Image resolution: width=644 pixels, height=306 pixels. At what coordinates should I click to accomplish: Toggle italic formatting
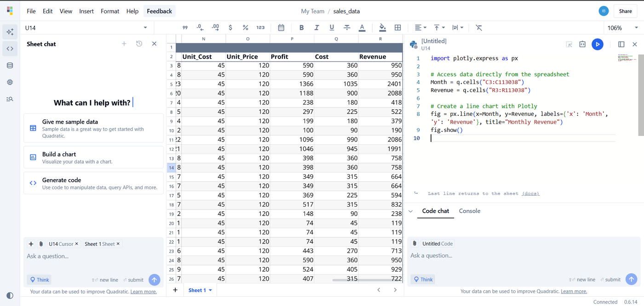tap(316, 28)
